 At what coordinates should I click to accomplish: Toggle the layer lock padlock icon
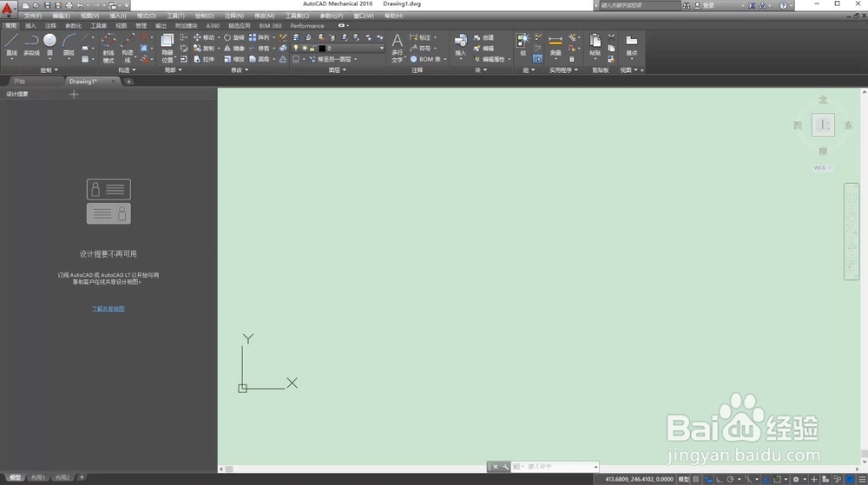point(312,48)
